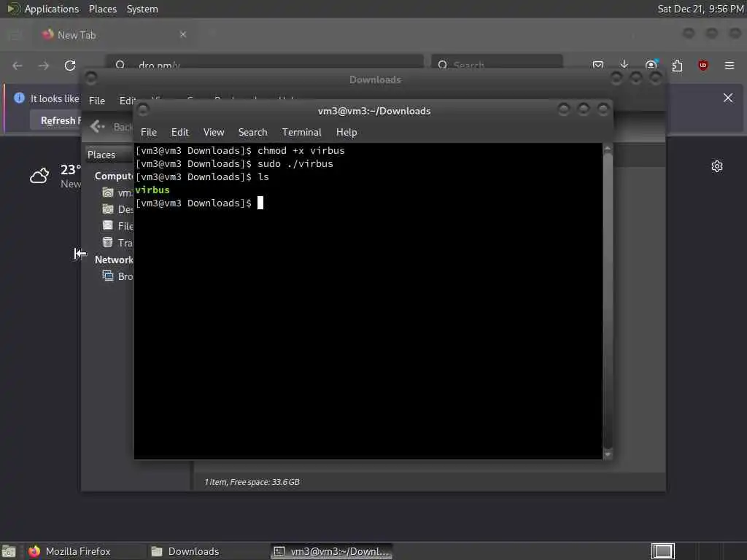Click the terminal vertical scrollbar track
Viewport: 747px width, 560px height.
coord(608,301)
